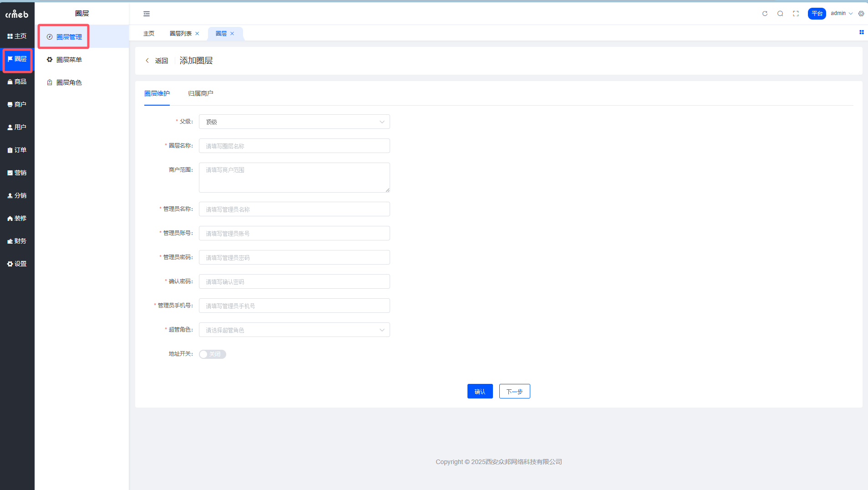Open the settings gear beside admin
The width and height of the screenshot is (868, 490).
coord(861,14)
